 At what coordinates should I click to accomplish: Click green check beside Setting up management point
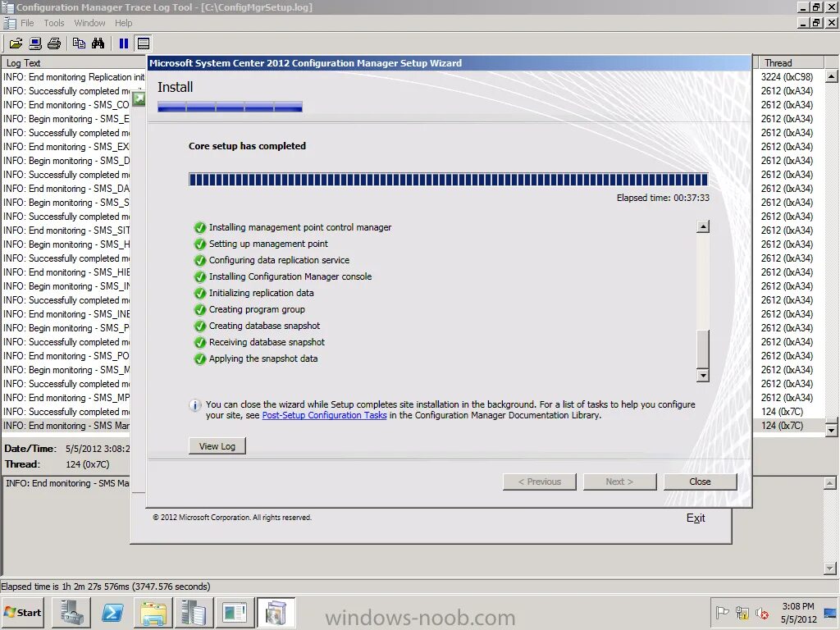pyautogui.click(x=200, y=244)
